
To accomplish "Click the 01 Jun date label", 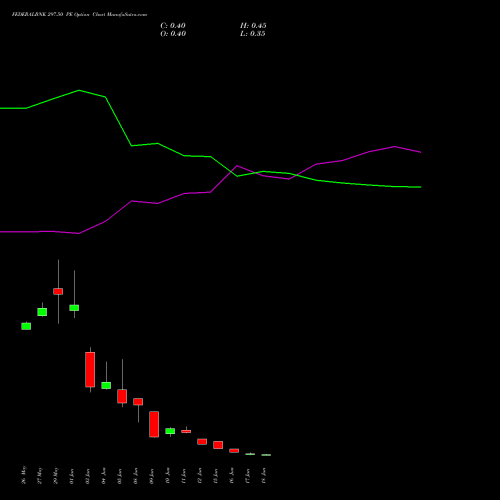I will pos(72,476).
